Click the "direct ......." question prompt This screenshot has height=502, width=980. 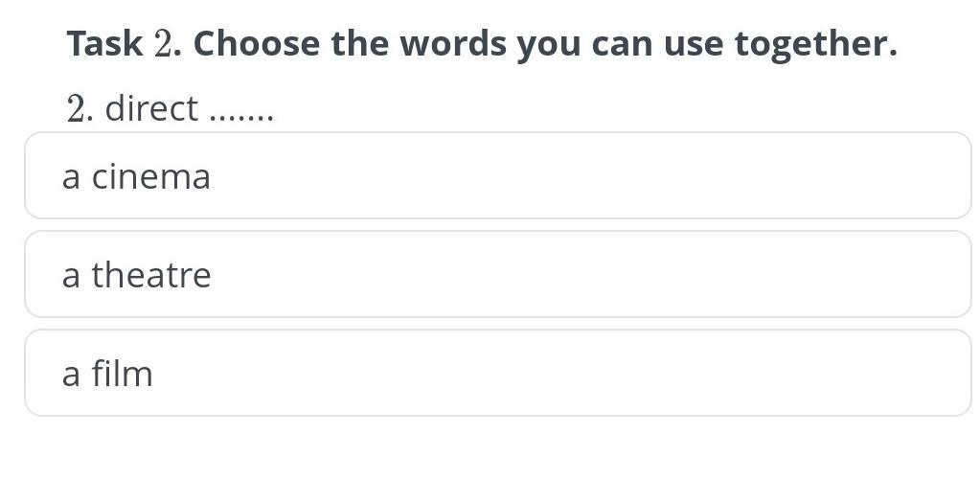[x=171, y=108]
